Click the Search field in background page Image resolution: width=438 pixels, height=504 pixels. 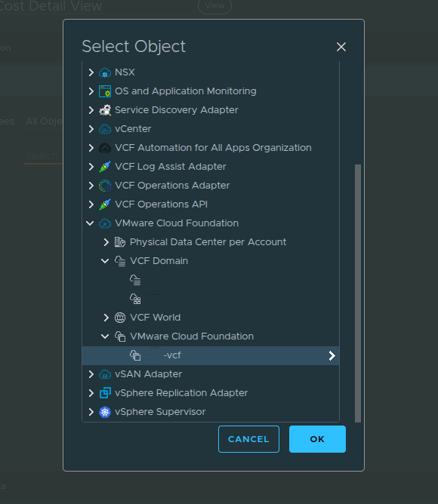pos(44,156)
